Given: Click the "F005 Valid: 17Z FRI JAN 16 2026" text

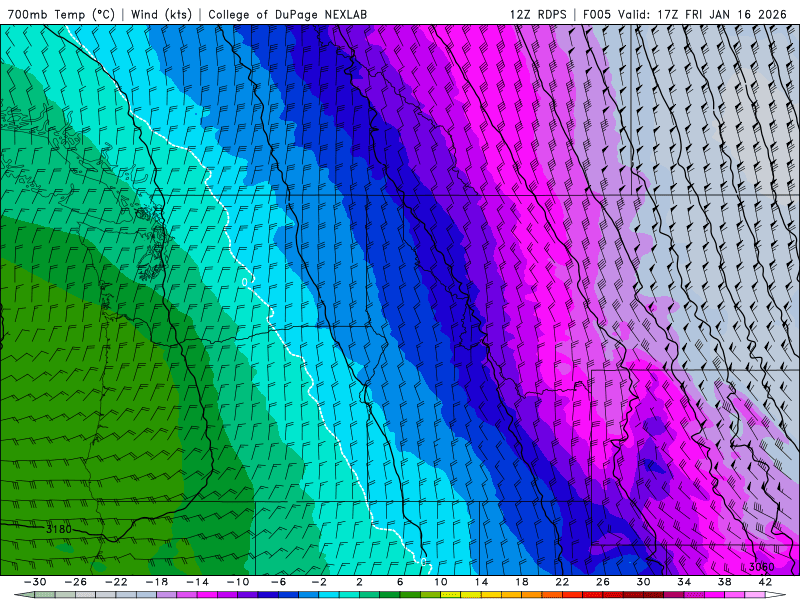Looking at the screenshot, I should tap(685, 14).
